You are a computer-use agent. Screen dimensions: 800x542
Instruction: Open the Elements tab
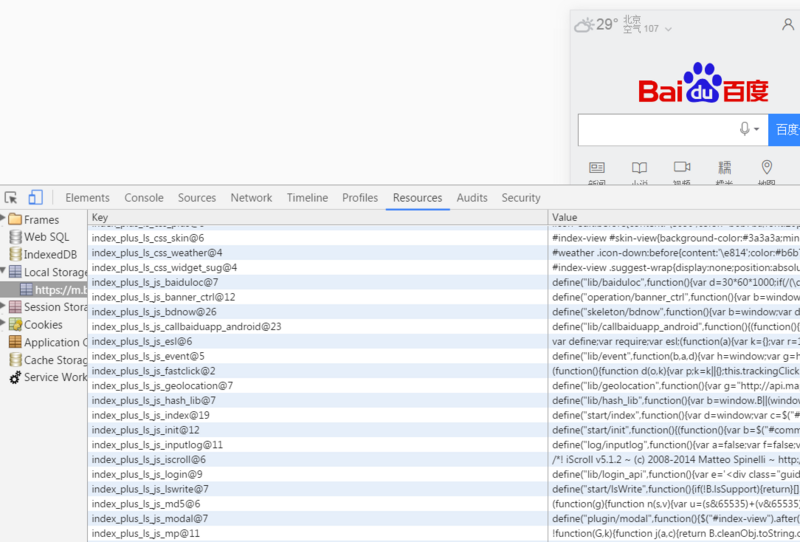click(x=87, y=198)
